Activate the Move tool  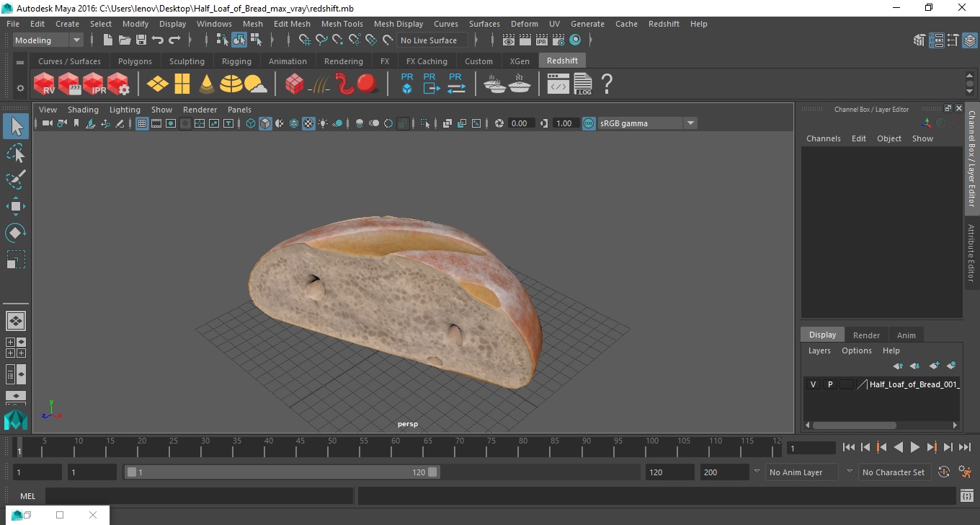16,206
